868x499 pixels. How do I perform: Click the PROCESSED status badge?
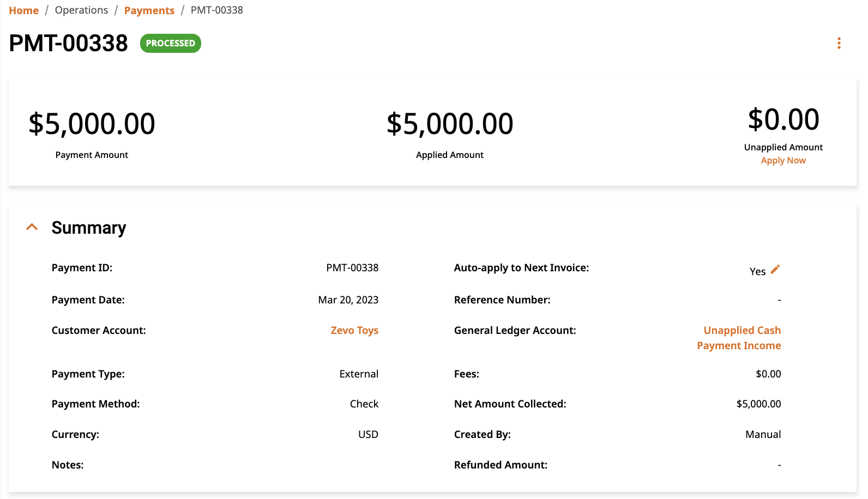click(x=171, y=43)
